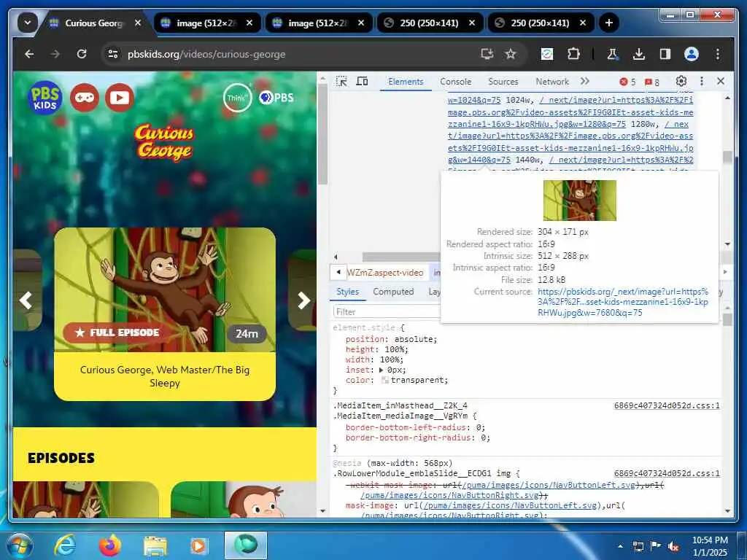Select the Computed tab

[x=393, y=292]
